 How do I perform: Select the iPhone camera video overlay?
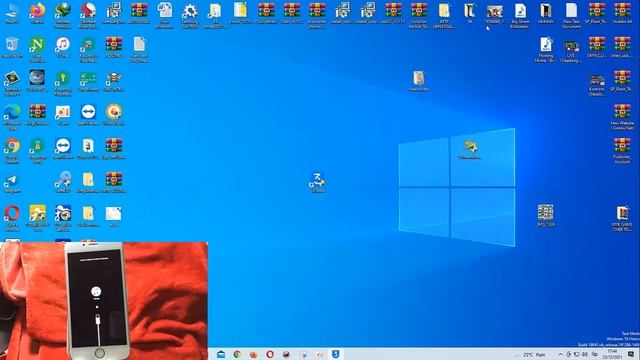(104, 301)
